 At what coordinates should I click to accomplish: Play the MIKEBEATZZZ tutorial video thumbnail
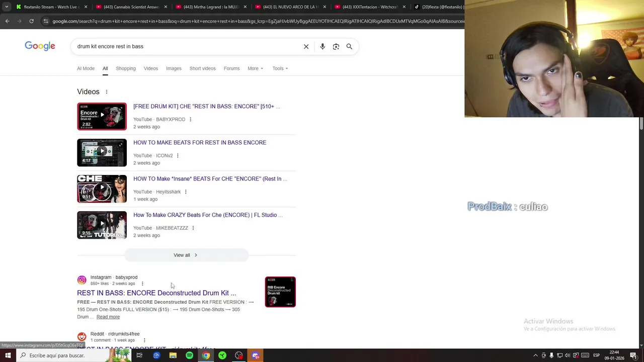(x=102, y=225)
